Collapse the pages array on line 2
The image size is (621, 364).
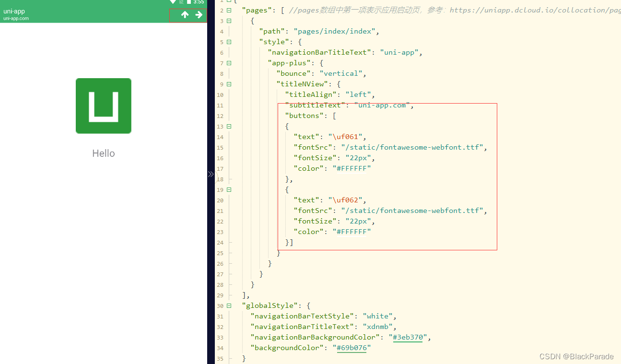pyautogui.click(x=229, y=10)
